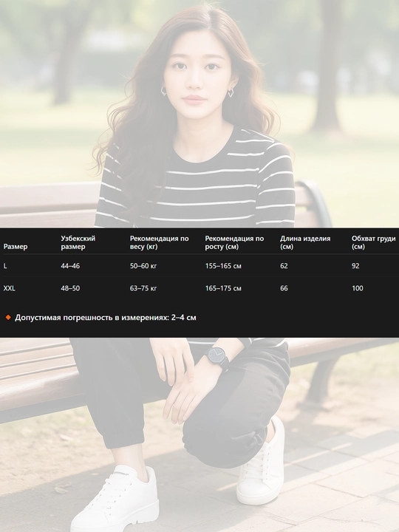Click the Размер column header
The height and width of the screenshot is (532, 399).
tap(16, 247)
